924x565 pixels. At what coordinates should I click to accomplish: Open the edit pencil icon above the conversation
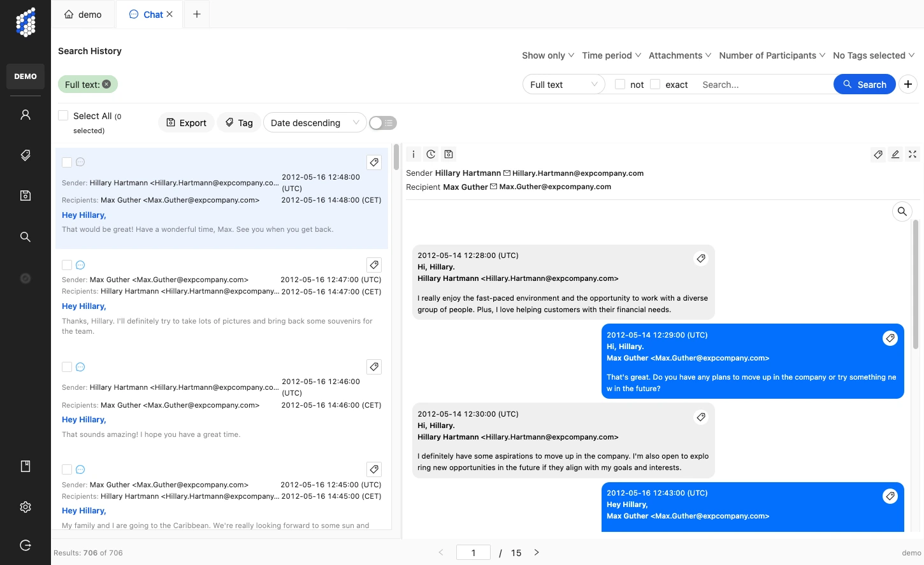click(x=895, y=154)
